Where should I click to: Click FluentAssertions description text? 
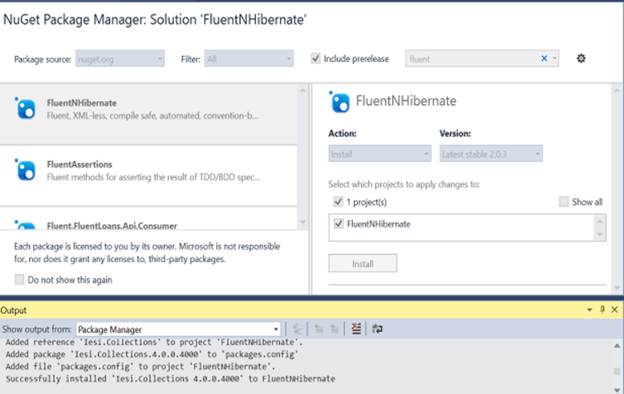(x=153, y=177)
